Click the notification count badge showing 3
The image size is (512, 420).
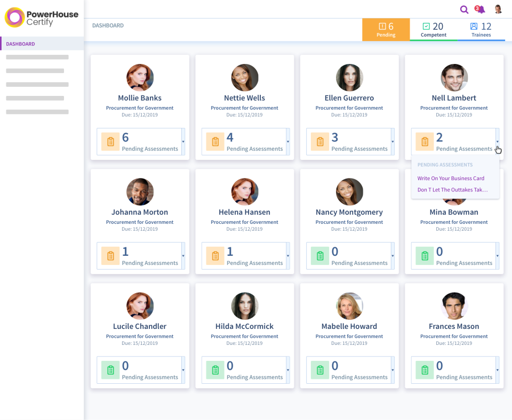[x=476, y=7]
